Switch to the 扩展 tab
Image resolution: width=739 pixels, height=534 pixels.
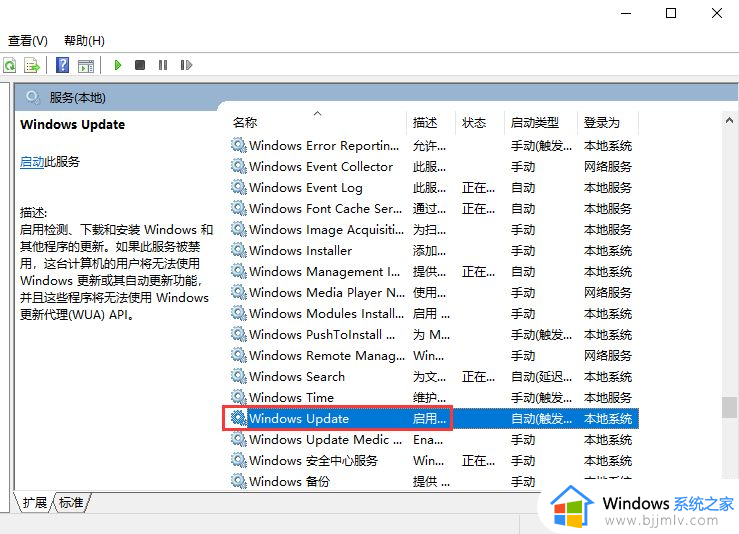[x=34, y=502]
